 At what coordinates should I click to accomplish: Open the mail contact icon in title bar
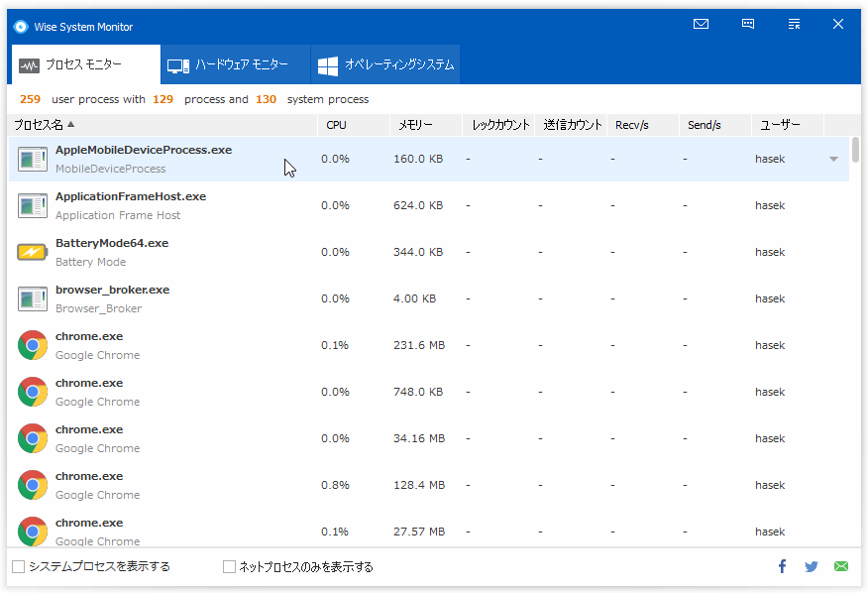point(701,24)
